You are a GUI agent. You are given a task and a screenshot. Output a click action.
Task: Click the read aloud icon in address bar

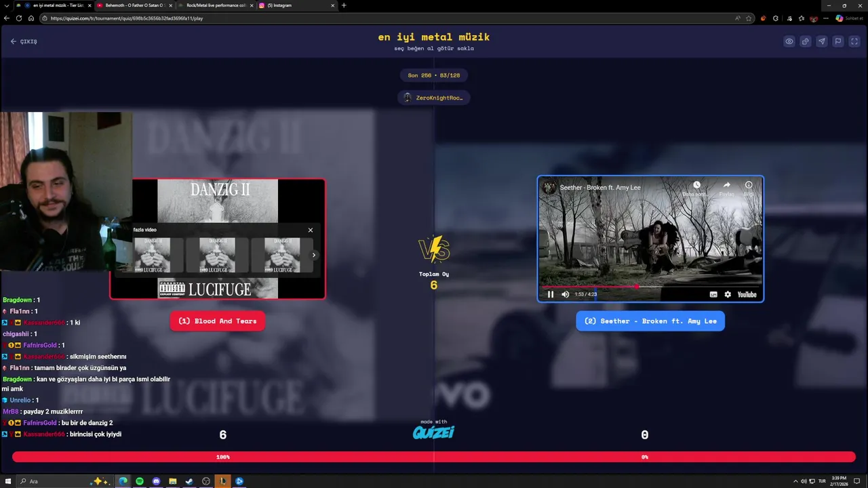[738, 18]
